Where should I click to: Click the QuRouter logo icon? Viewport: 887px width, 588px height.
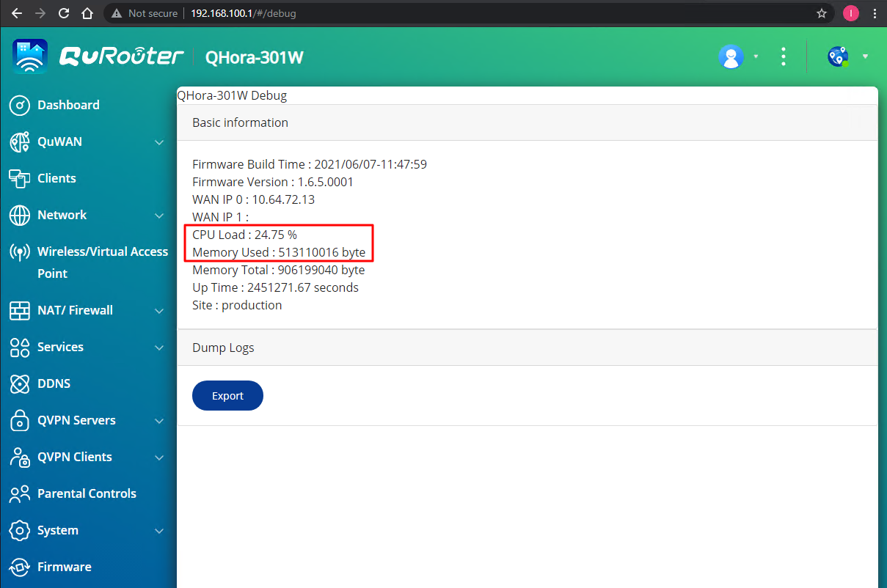[30, 56]
